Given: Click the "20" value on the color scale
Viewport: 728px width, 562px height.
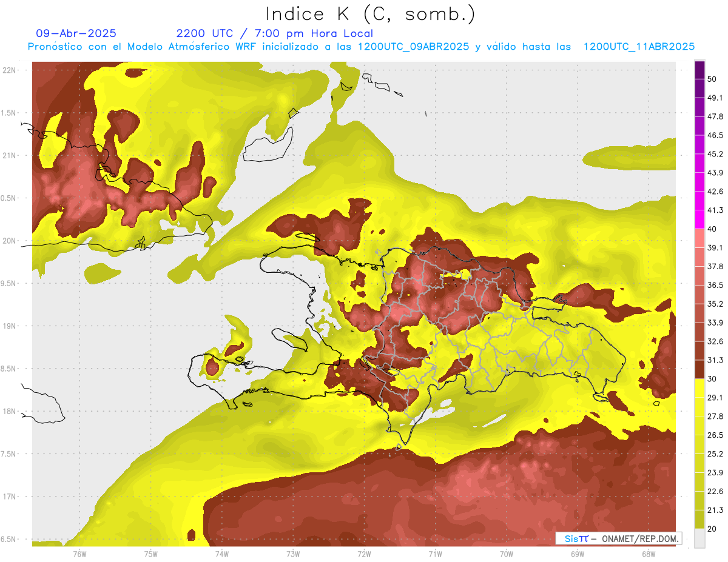Looking at the screenshot, I should pos(712,529).
